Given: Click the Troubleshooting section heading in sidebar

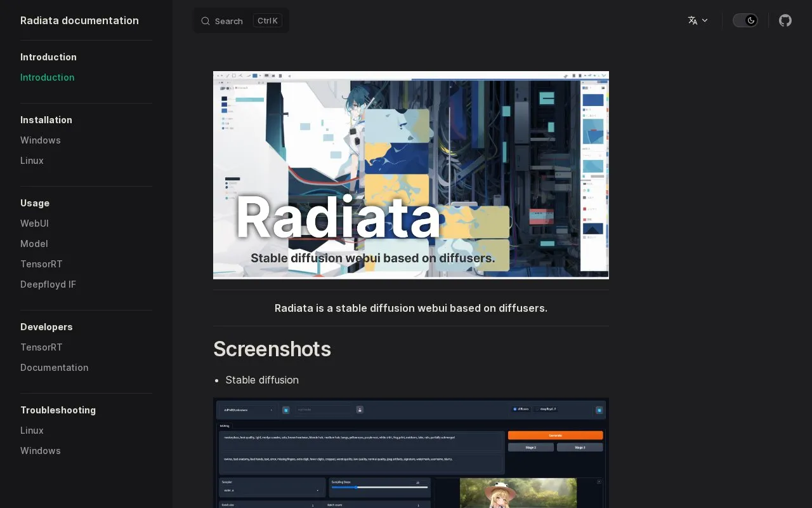Looking at the screenshot, I should pos(58,410).
